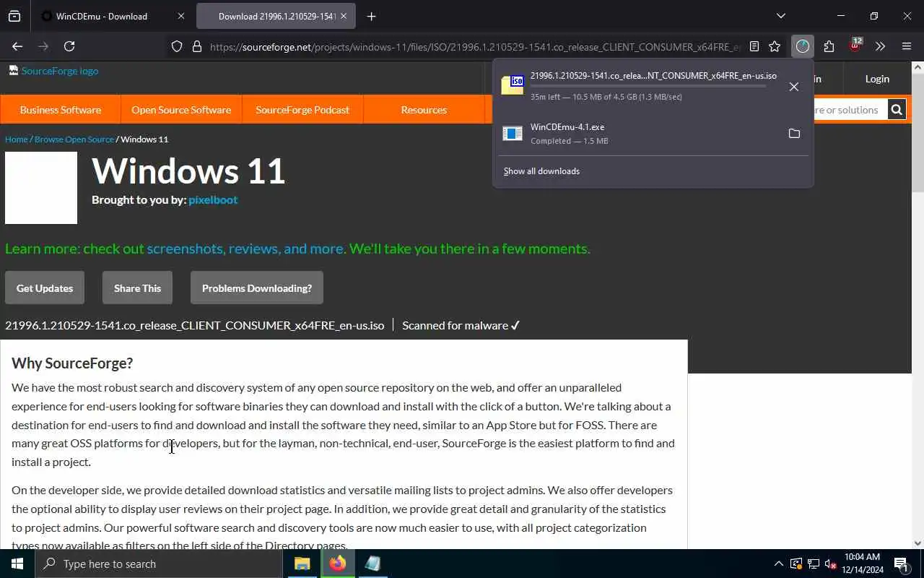Image resolution: width=924 pixels, height=578 pixels.
Task: Follow screenshots, reviews, and more link
Action: (x=246, y=249)
